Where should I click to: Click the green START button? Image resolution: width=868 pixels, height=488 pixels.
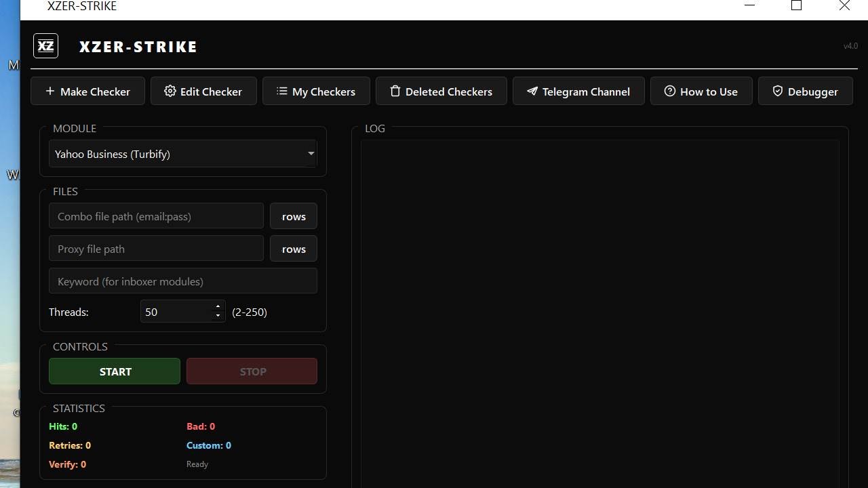(115, 371)
